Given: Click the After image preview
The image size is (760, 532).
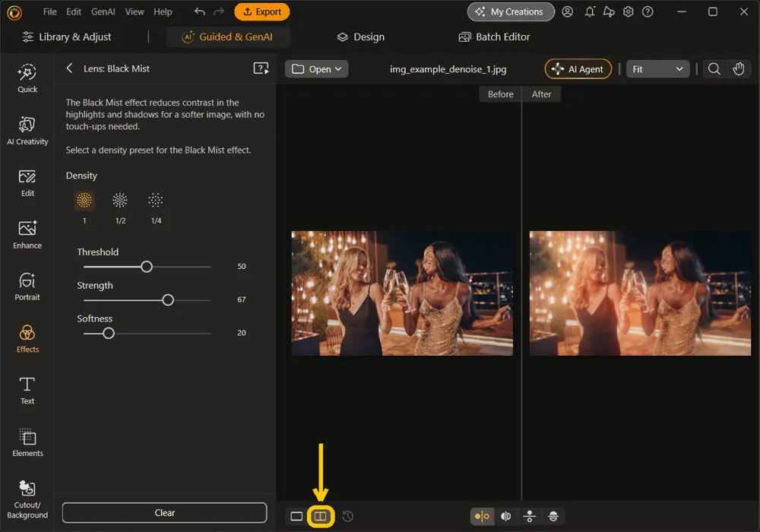Looking at the screenshot, I should click(640, 293).
